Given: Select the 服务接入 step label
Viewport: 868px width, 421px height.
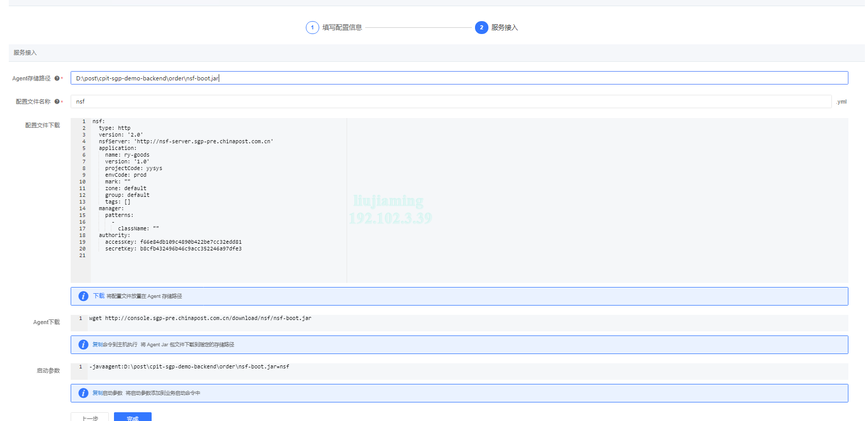Looking at the screenshot, I should click(504, 27).
